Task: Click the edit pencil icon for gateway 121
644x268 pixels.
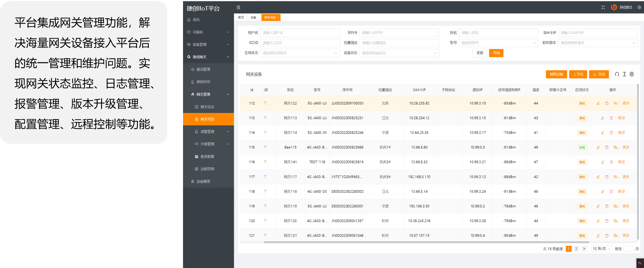Action: pos(598,236)
